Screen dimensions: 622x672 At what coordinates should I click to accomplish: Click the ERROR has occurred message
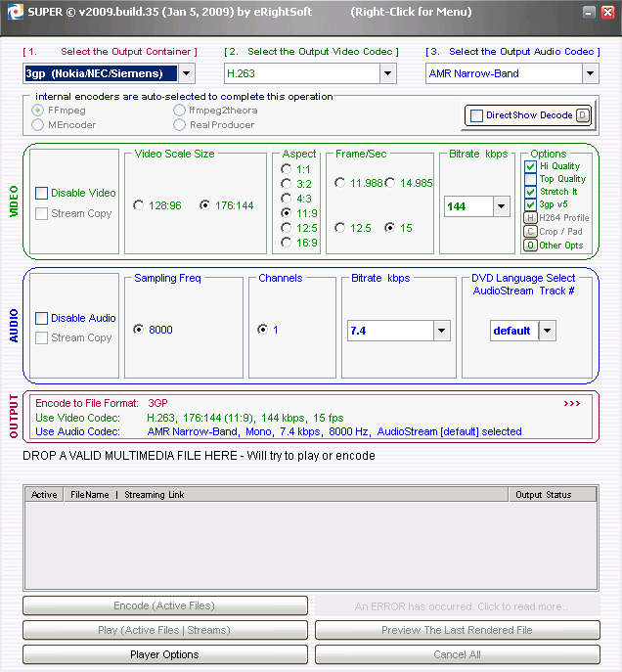461,606
